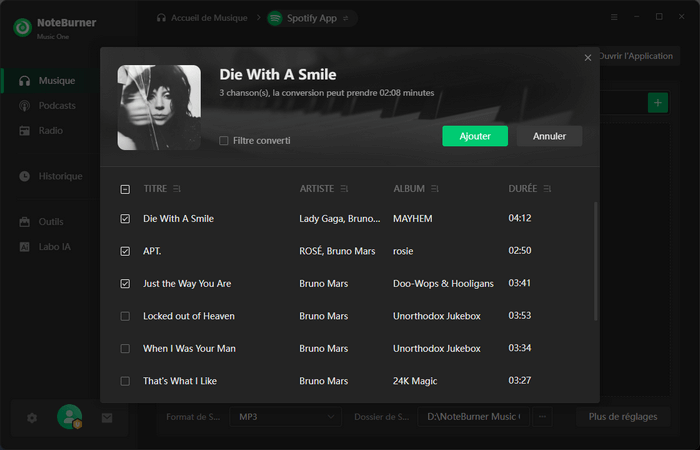Screen dimensions: 700x450
Task: Click the Annuler button
Action: (549, 136)
